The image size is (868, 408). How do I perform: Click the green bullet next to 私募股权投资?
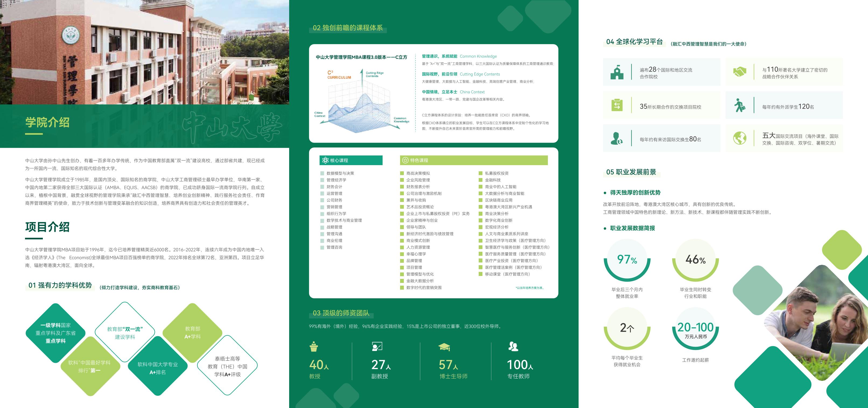[481, 173]
